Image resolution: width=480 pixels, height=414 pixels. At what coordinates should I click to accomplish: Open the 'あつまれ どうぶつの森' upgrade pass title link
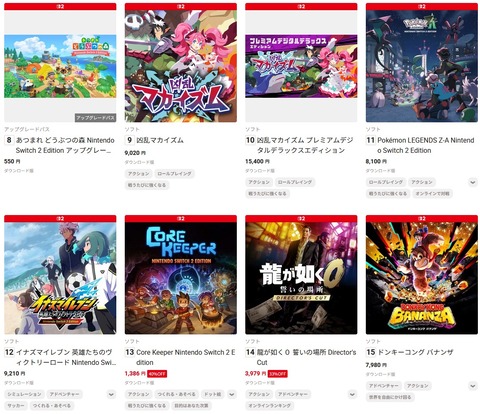(65, 145)
